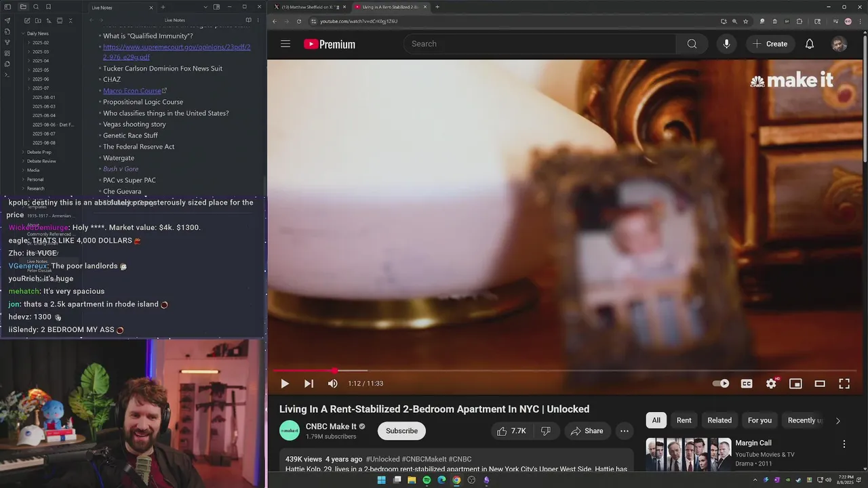Expand the Media folder
Screen dimensions: 868x488
(23, 170)
